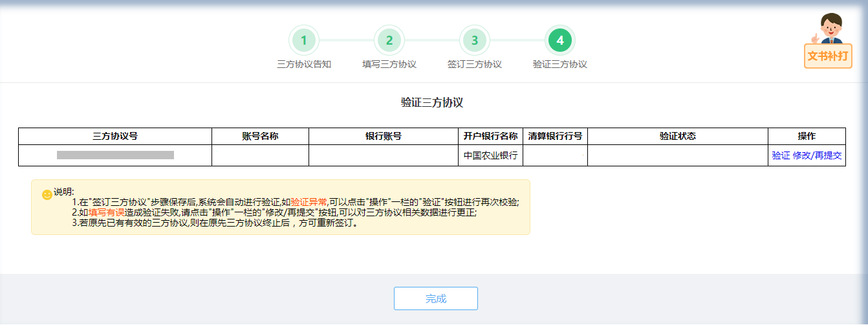Click the 银行账号 column header
The width and height of the screenshot is (868, 325).
click(384, 136)
